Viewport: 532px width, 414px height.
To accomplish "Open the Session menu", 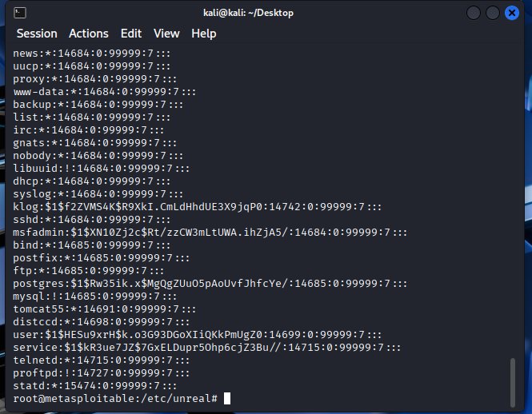I will pos(37,34).
